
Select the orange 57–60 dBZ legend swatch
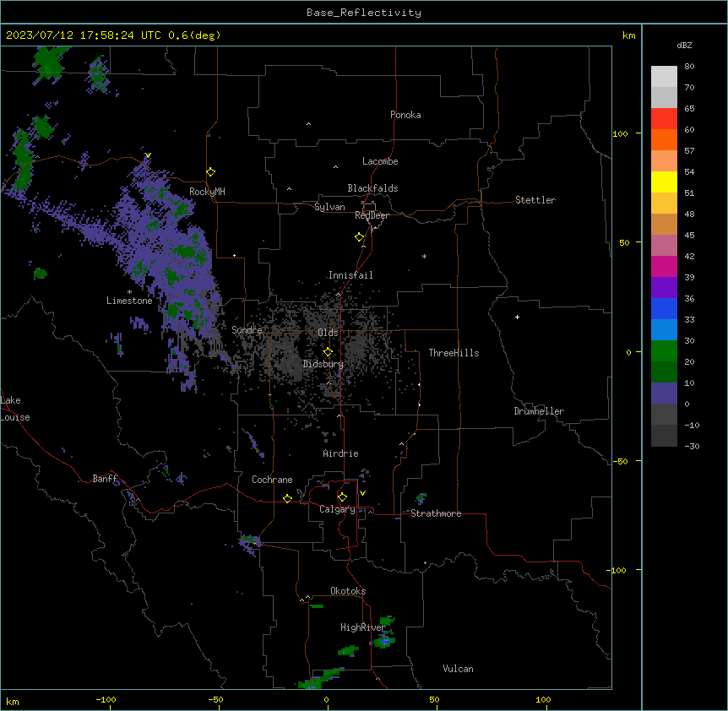tap(664, 139)
